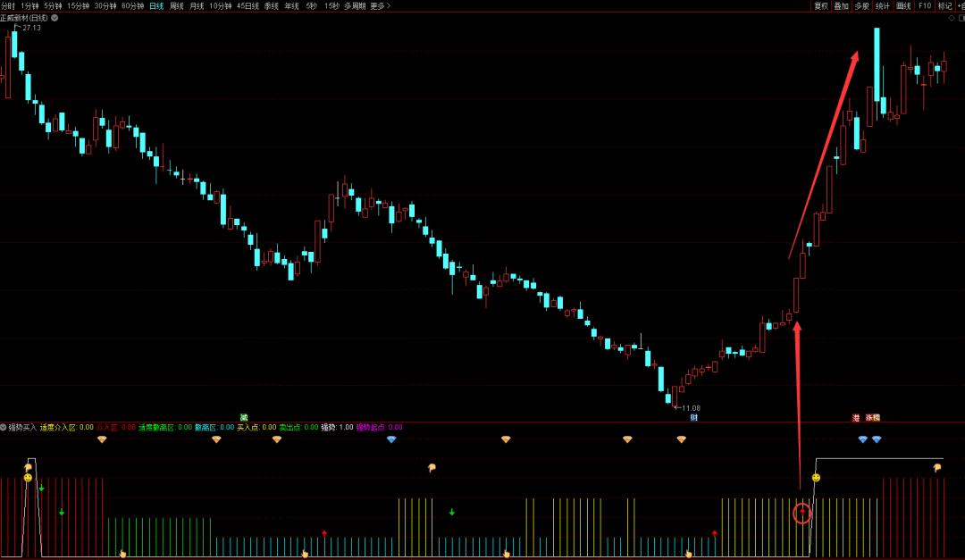
Task: Click the 撤离区 value label
Action: tap(214, 427)
